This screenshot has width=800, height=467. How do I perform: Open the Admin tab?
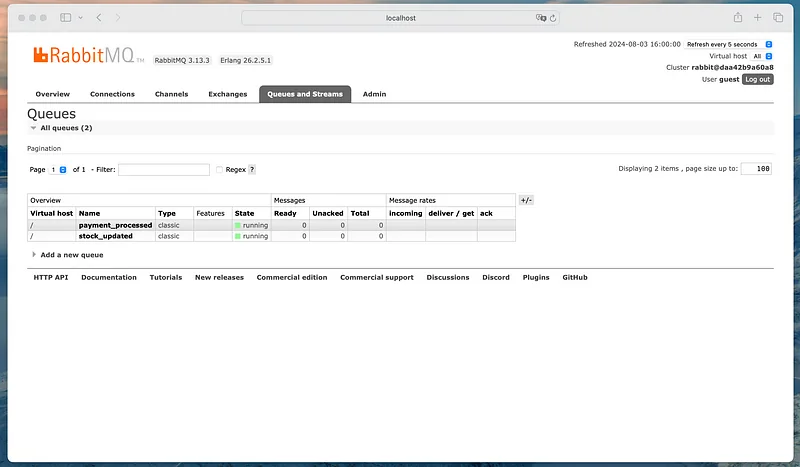click(x=374, y=94)
